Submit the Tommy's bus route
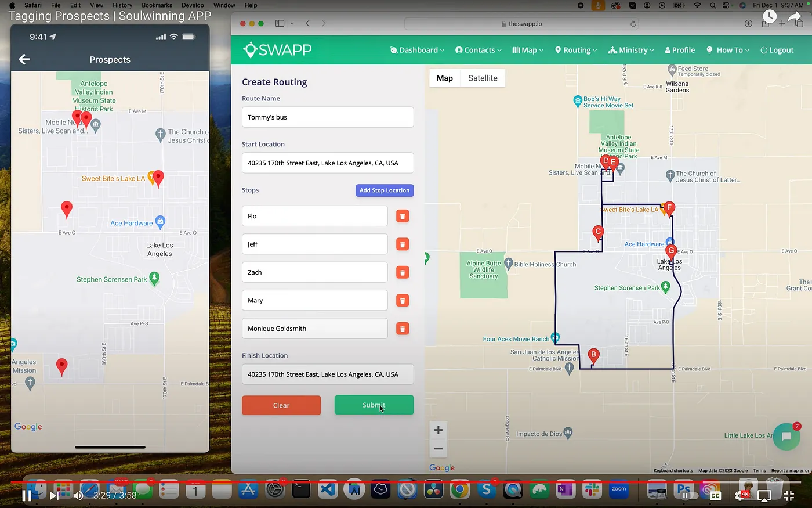Viewport: 812px width, 508px height. coord(374,405)
